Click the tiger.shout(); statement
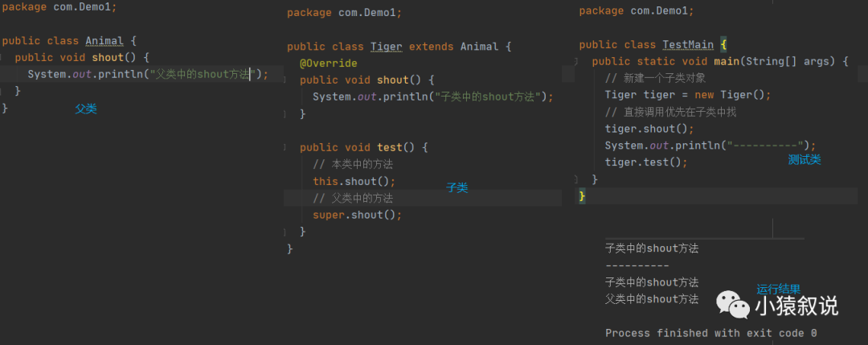 649,129
